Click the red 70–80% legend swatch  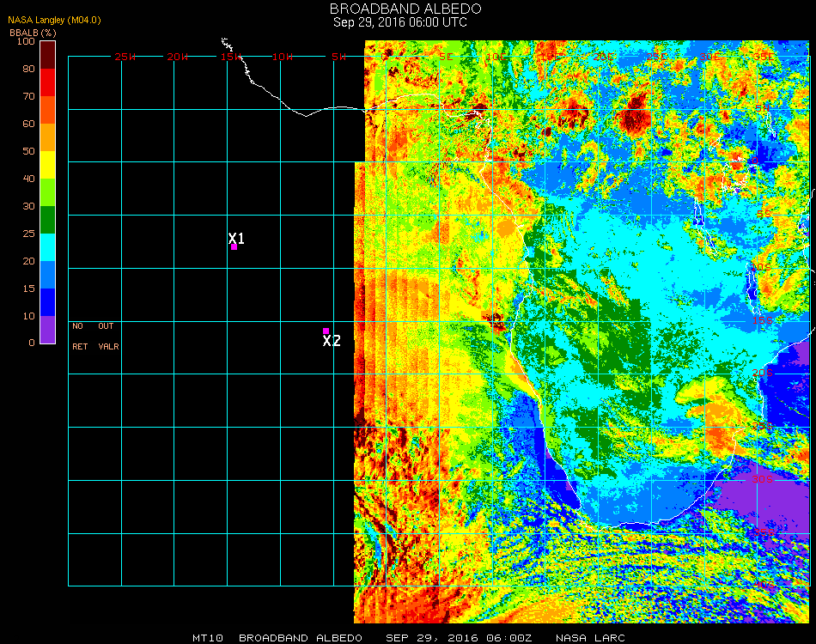(x=47, y=82)
